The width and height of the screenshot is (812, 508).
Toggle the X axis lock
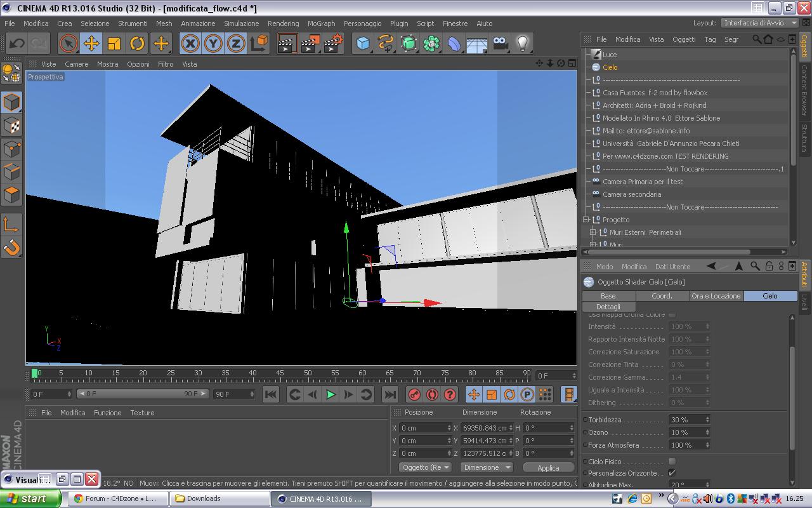tap(190, 43)
